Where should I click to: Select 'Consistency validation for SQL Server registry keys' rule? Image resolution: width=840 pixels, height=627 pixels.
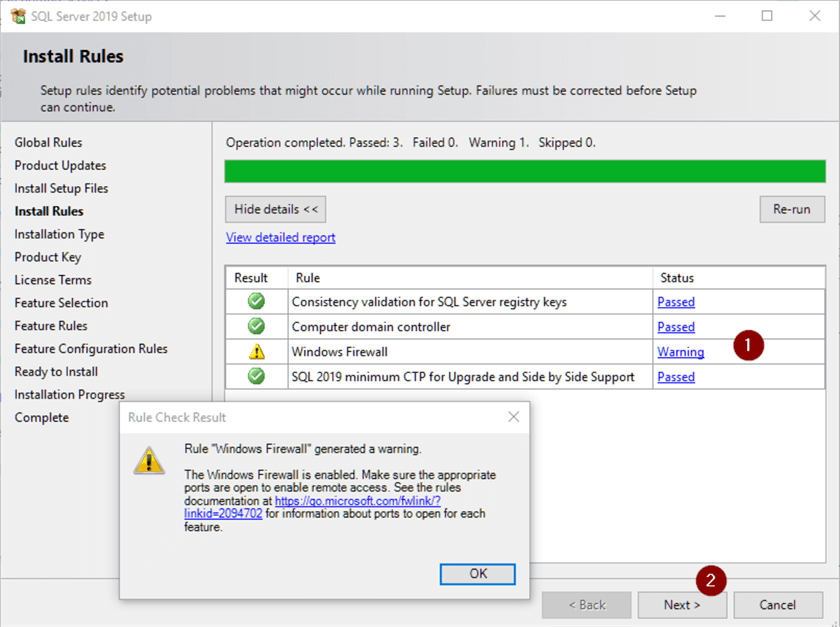coord(429,302)
